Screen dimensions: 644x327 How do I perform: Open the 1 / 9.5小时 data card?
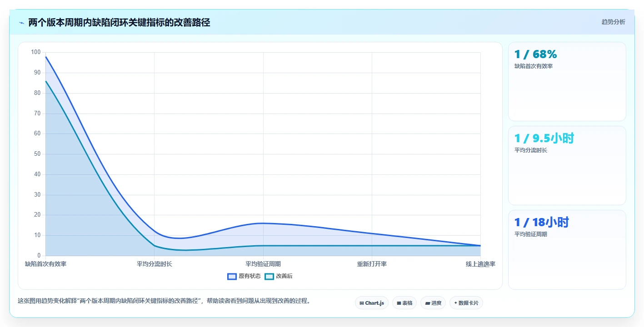pos(567,166)
